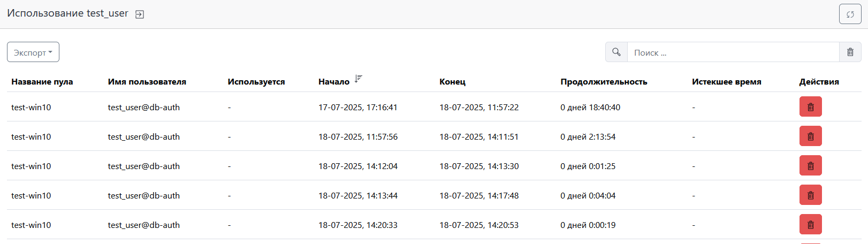Click the Начало column header text

coord(333,82)
